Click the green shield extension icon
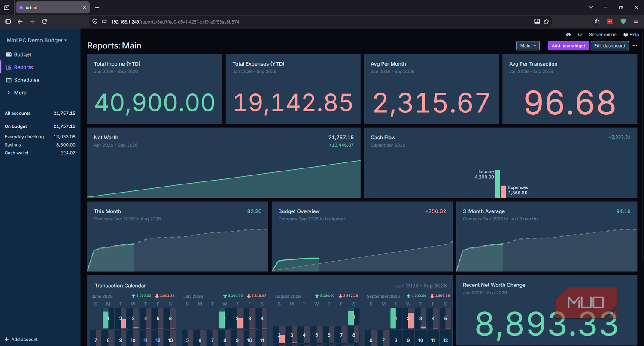 [x=623, y=21]
